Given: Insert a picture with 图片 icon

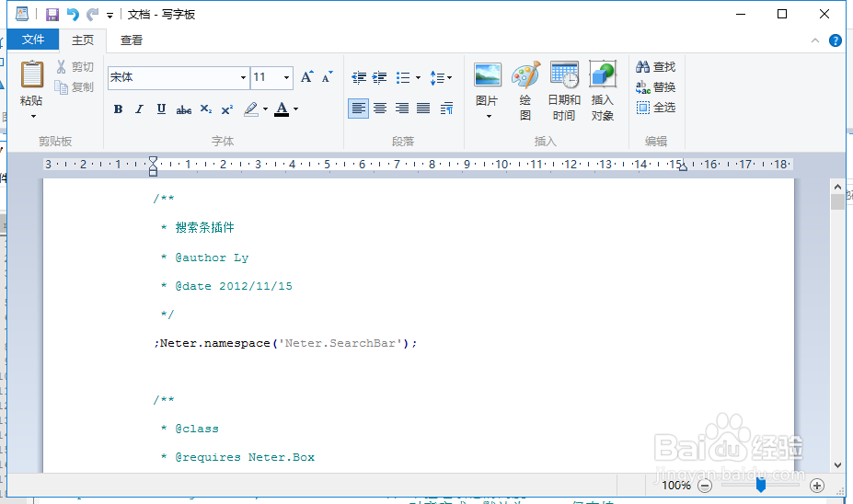Looking at the screenshot, I should point(488,75).
